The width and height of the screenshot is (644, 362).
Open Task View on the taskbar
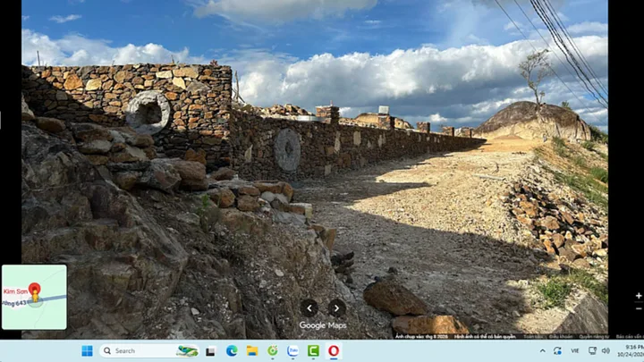211,351
